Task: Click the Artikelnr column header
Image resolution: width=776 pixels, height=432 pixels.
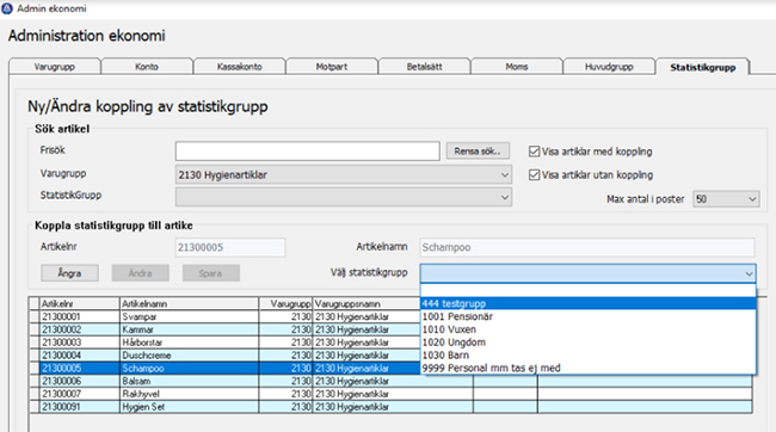Action: [x=79, y=303]
